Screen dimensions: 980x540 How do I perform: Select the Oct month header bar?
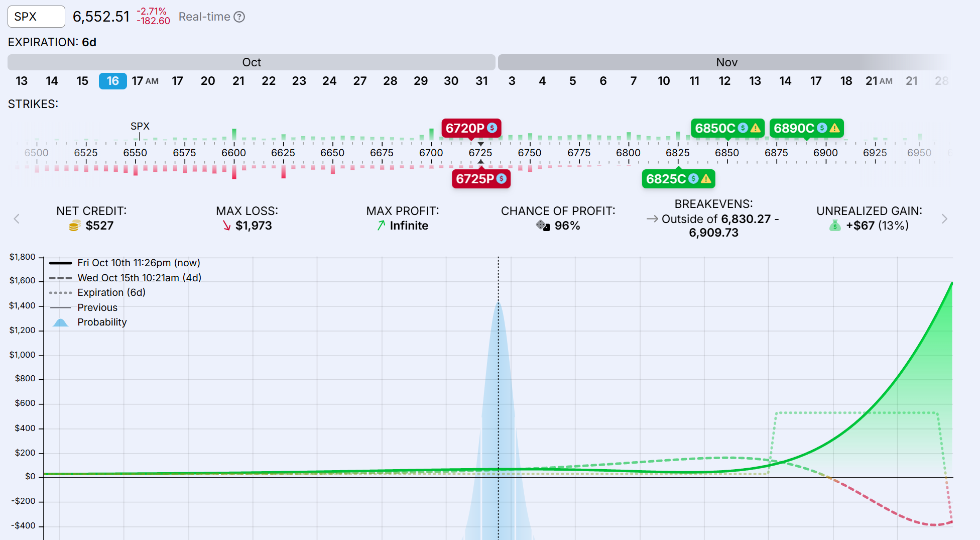click(252, 62)
